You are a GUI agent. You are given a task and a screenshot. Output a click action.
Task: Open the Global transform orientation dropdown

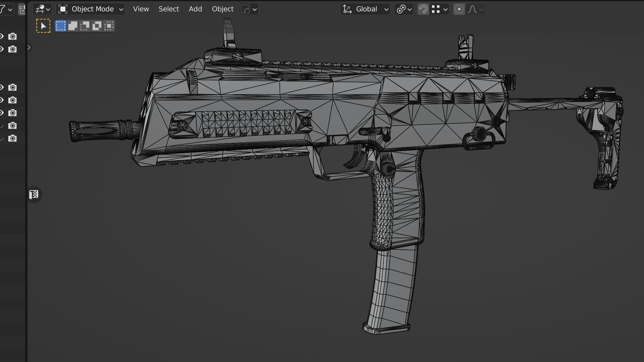(365, 9)
